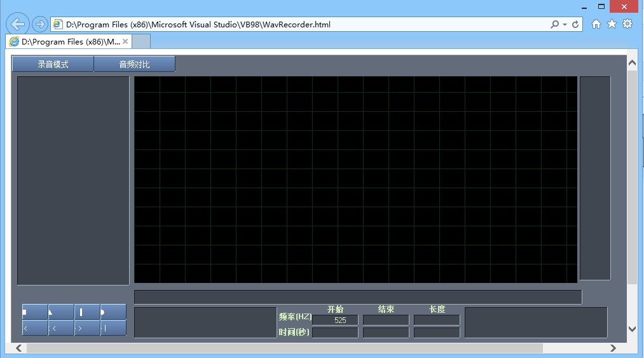Viewport: 644px width, 358px height.
Task: Start recording with the round record button
Action: pyautogui.click(x=113, y=312)
